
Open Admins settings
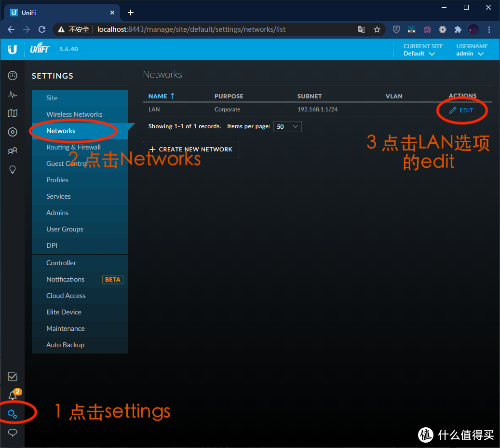80,213
